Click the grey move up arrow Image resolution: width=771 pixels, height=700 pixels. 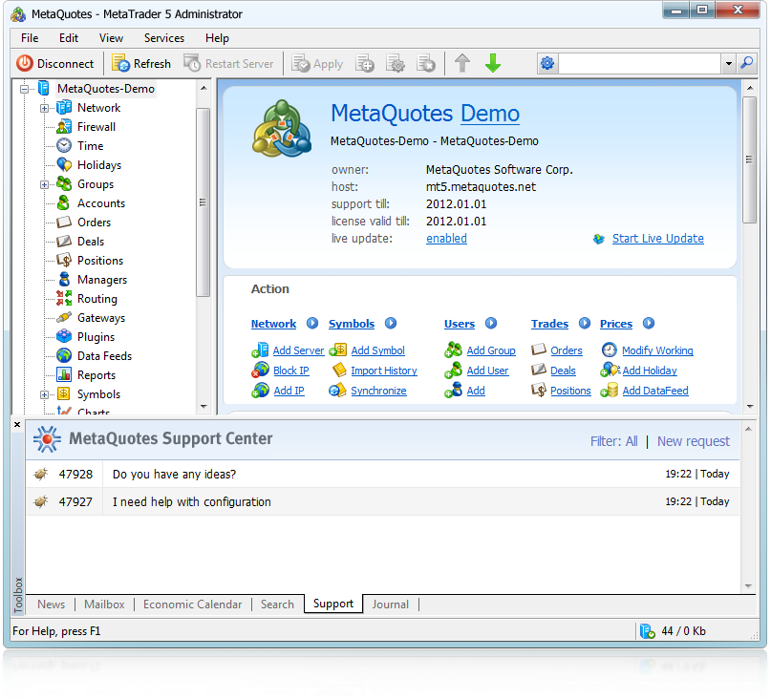tap(462, 64)
